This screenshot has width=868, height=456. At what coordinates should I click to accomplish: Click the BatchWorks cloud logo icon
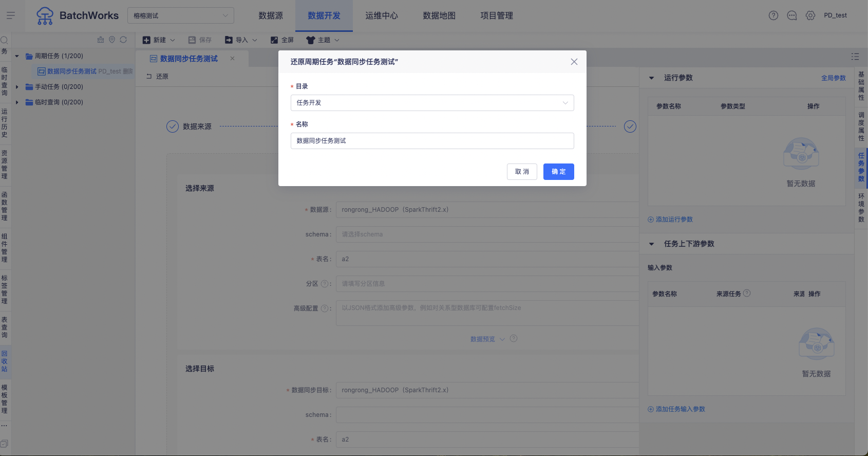[x=45, y=16]
